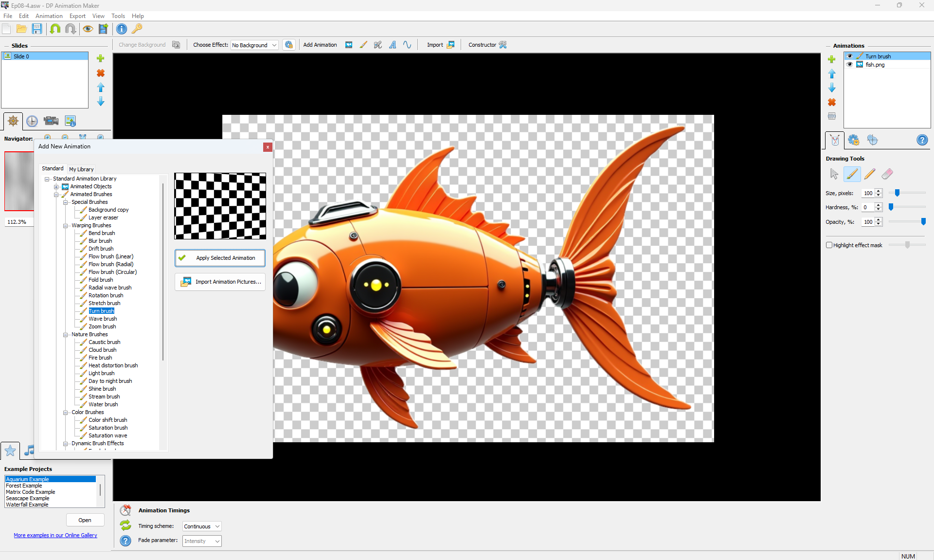Collapse the Warping Brushes tree node

click(x=65, y=226)
